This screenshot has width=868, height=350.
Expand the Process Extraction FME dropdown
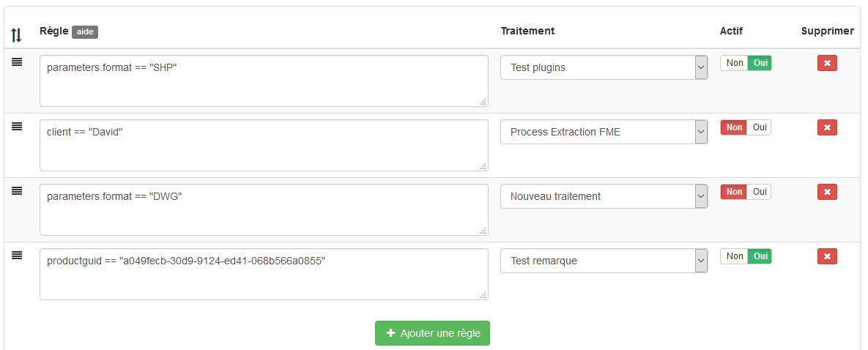click(604, 133)
